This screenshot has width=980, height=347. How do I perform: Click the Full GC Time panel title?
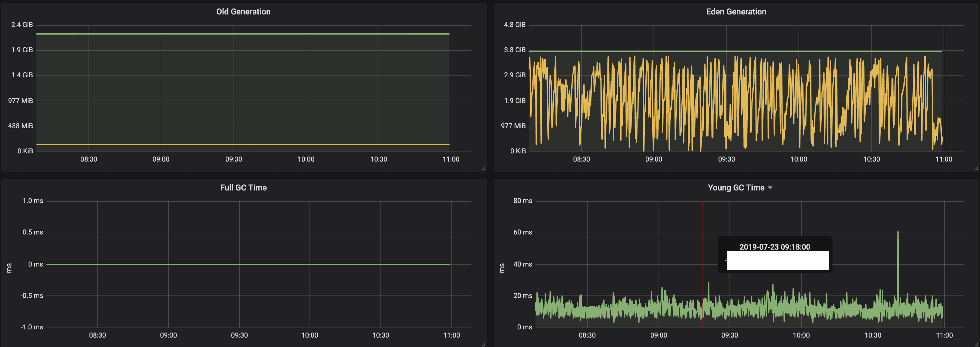243,188
